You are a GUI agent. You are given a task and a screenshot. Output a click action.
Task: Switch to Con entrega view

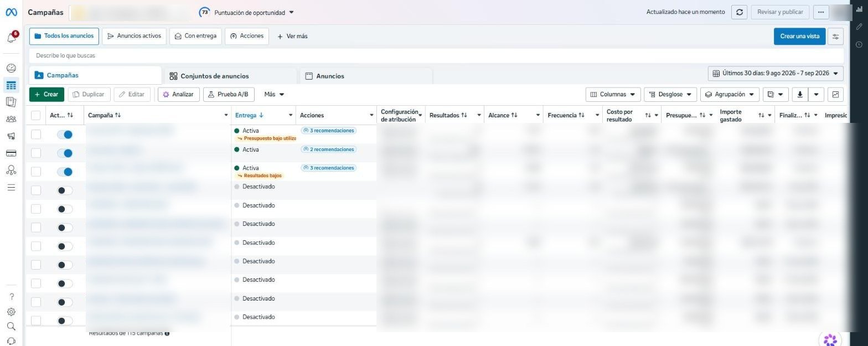195,36
